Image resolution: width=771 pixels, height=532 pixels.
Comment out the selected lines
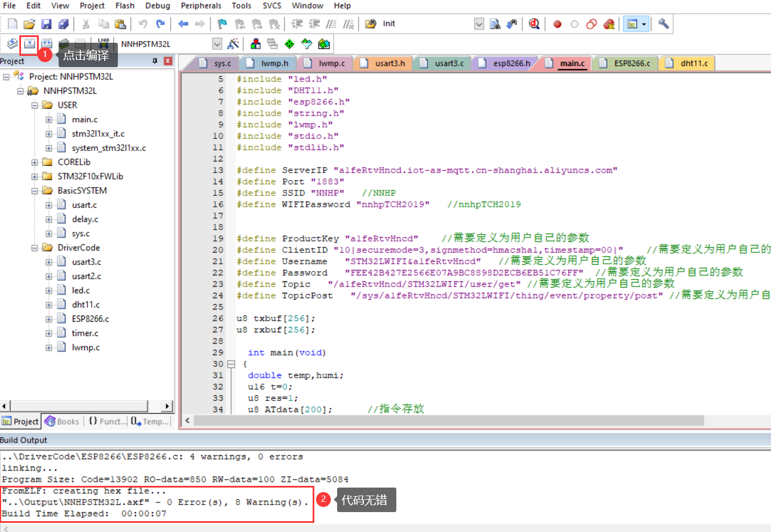(x=331, y=24)
